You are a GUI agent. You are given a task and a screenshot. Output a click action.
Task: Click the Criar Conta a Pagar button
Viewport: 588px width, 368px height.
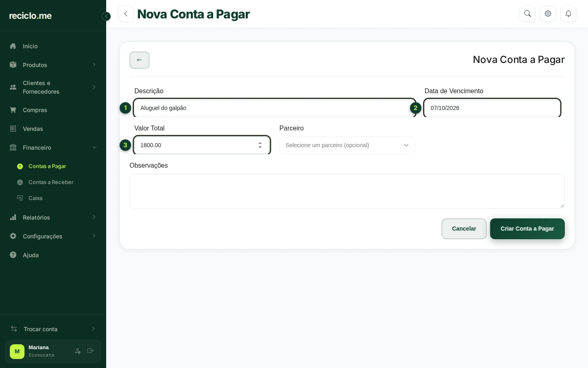(527, 229)
